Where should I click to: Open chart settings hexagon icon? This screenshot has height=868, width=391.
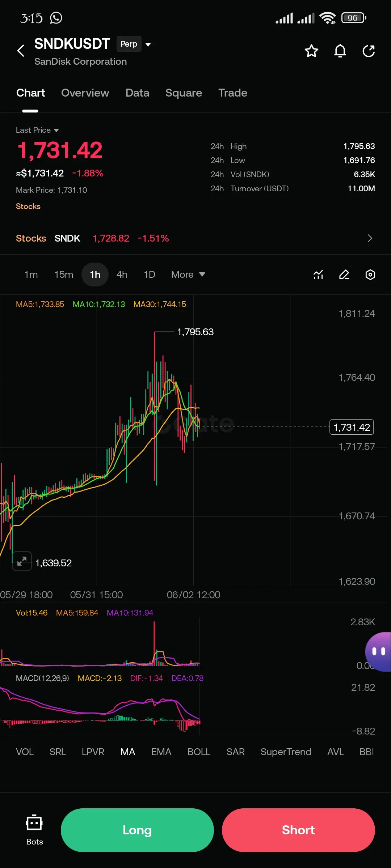click(370, 275)
